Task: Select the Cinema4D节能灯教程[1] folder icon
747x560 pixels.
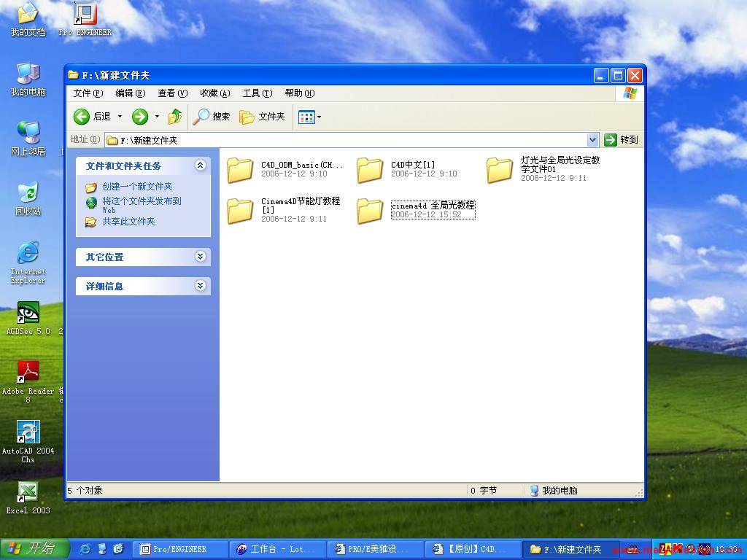Action: click(239, 211)
